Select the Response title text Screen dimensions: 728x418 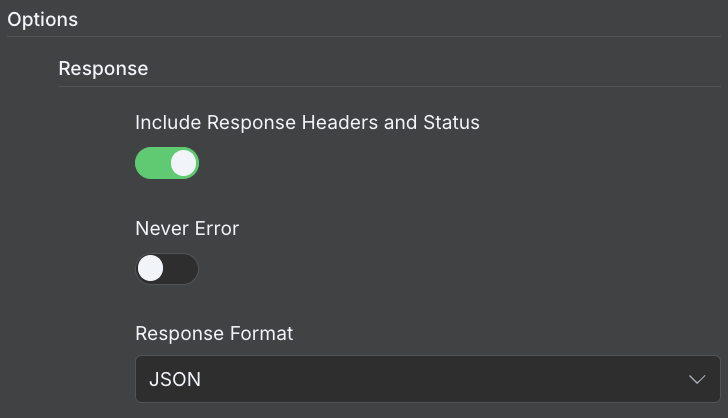(x=103, y=68)
